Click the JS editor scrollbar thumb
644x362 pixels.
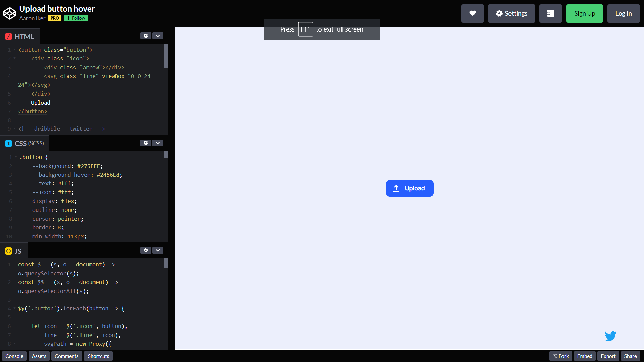pyautogui.click(x=166, y=263)
